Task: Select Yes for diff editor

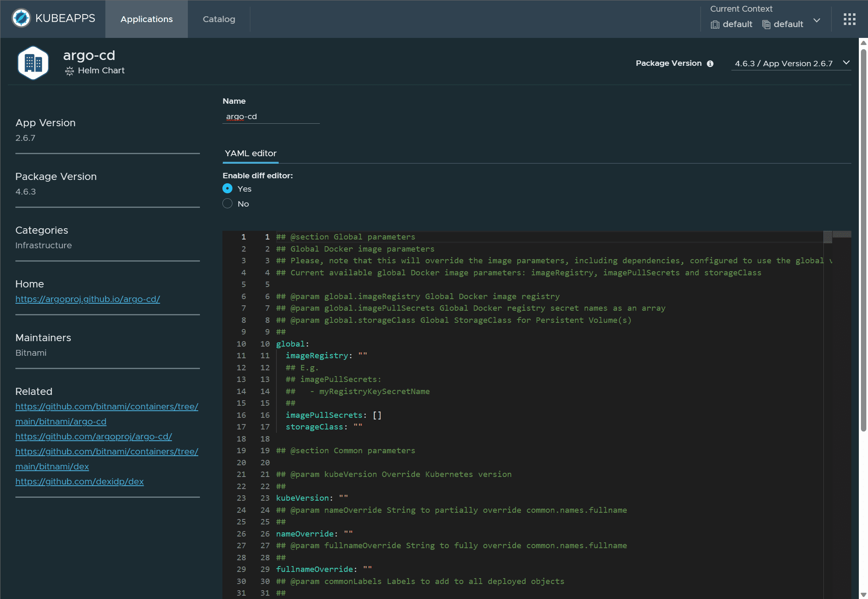Action: coord(227,189)
